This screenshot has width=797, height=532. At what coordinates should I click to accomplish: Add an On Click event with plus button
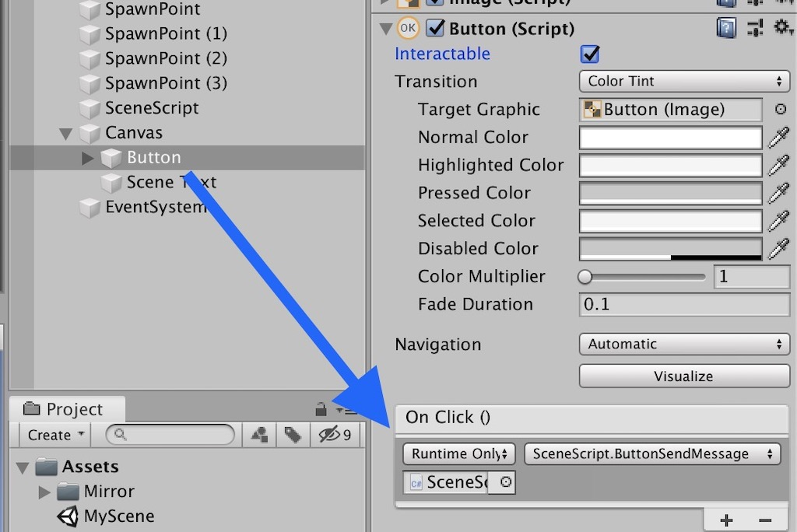(x=726, y=520)
